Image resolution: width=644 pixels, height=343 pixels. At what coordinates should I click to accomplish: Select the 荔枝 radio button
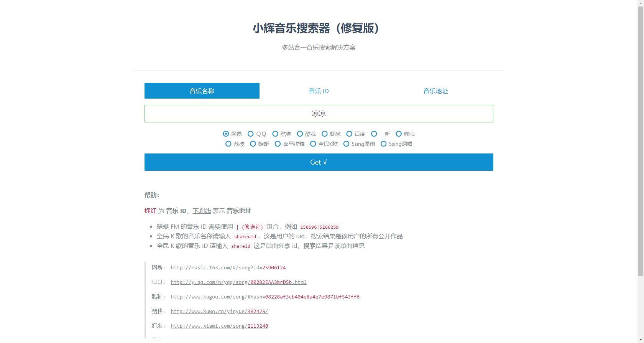[x=228, y=144]
